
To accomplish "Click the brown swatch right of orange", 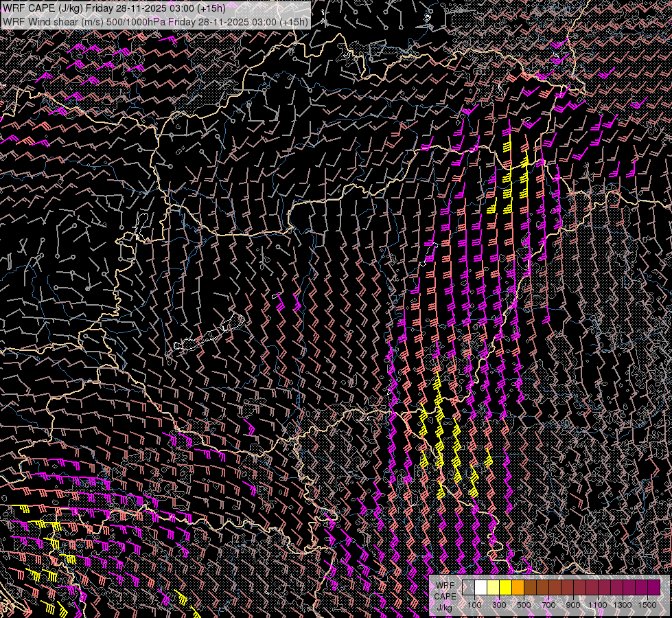I will pos(530,588).
